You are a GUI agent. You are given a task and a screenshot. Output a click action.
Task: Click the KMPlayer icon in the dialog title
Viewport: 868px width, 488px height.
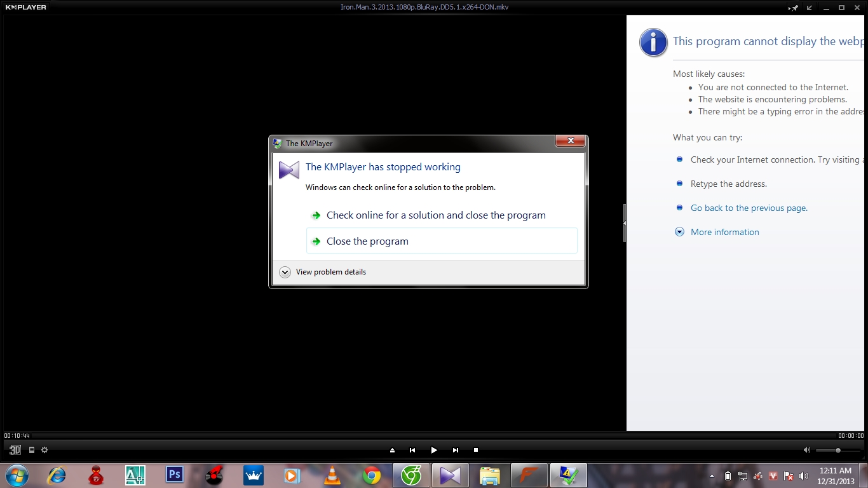[278, 144]
